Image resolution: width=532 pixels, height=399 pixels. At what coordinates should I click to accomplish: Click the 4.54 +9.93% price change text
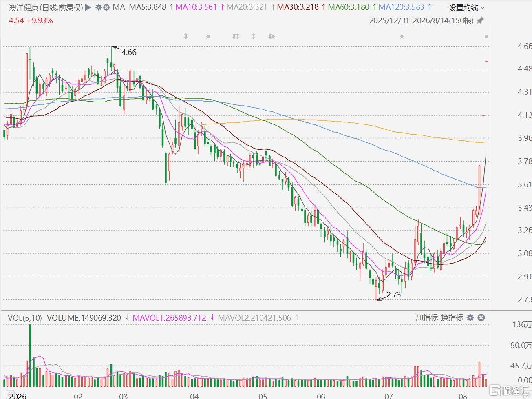pyautogui.click(x=31, y=20)
